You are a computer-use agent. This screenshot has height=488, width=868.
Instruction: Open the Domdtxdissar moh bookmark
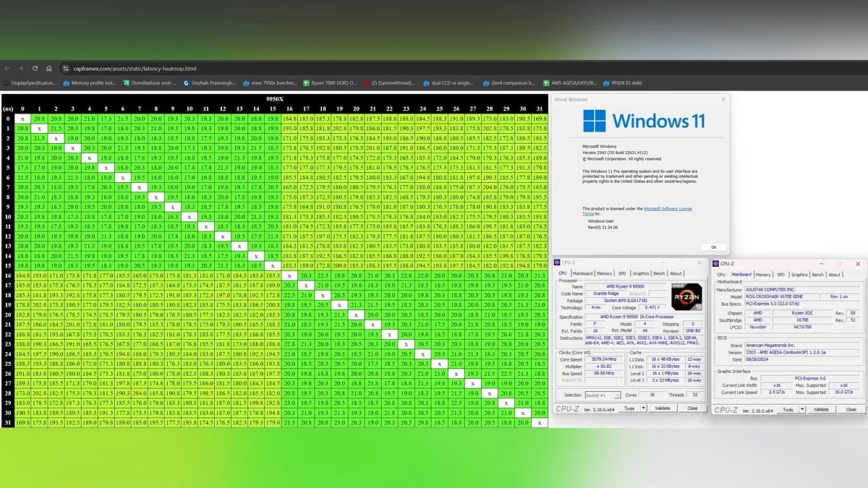point(150,82)
